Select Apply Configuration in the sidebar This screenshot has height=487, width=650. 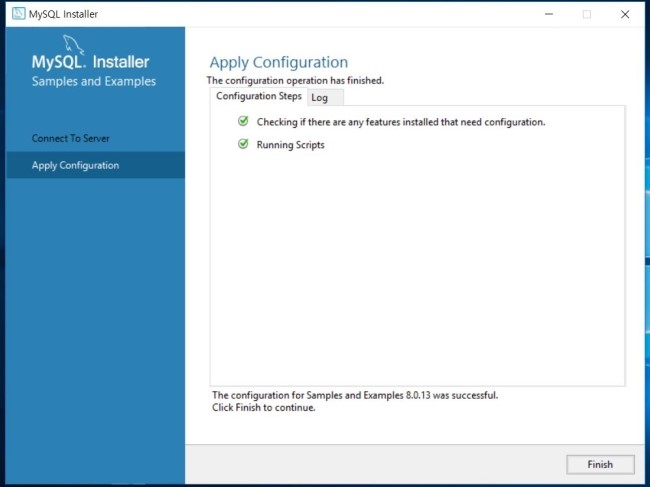(x=95, y=165)
